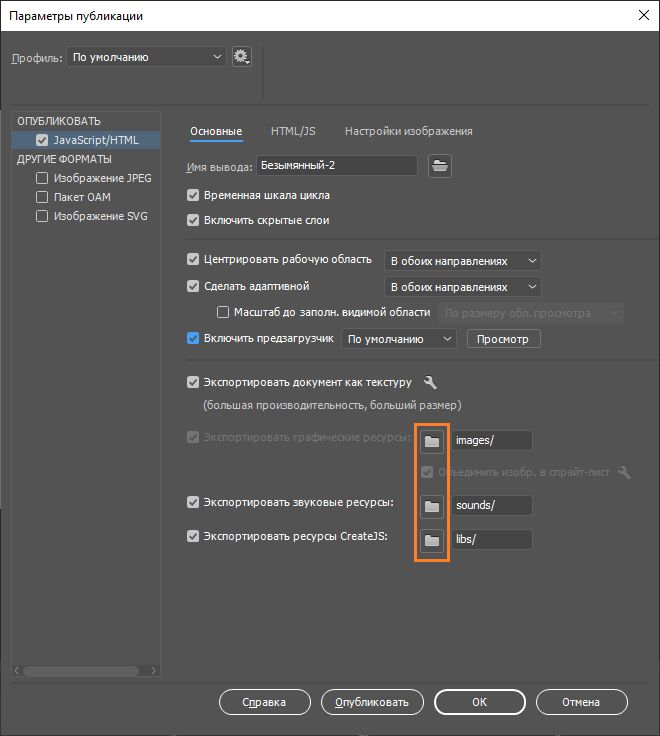Viewport: 660px width, 736px height.
Task: Click the Опубликовать button
Action: tap(372, 702)
